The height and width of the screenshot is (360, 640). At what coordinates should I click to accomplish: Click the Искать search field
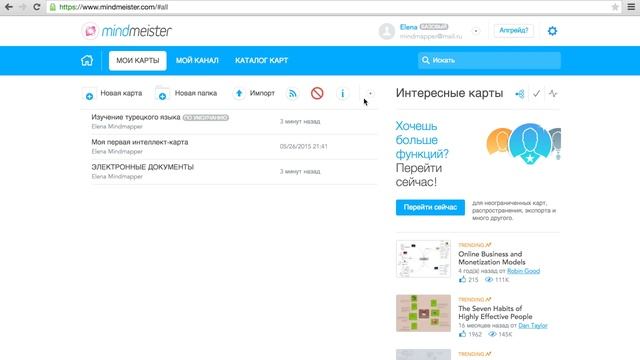[x=489, y=60]
